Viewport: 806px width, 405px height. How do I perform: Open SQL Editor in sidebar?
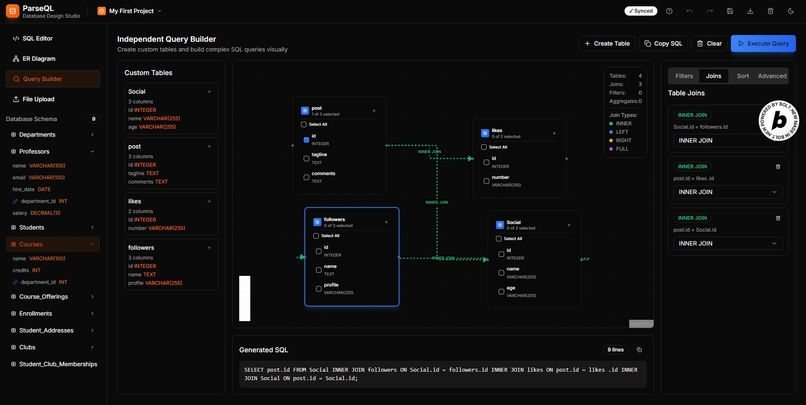(x=52, y=39)
